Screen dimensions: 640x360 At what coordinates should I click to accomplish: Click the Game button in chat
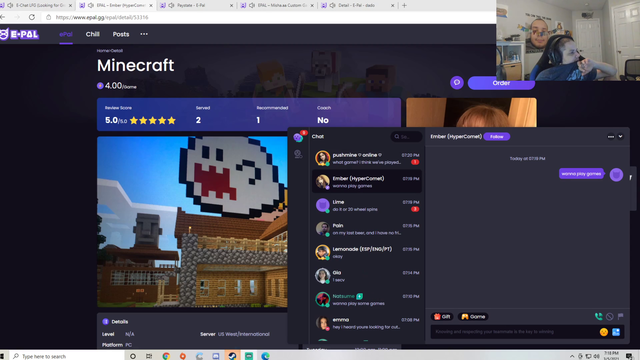(x=473, y=317)
